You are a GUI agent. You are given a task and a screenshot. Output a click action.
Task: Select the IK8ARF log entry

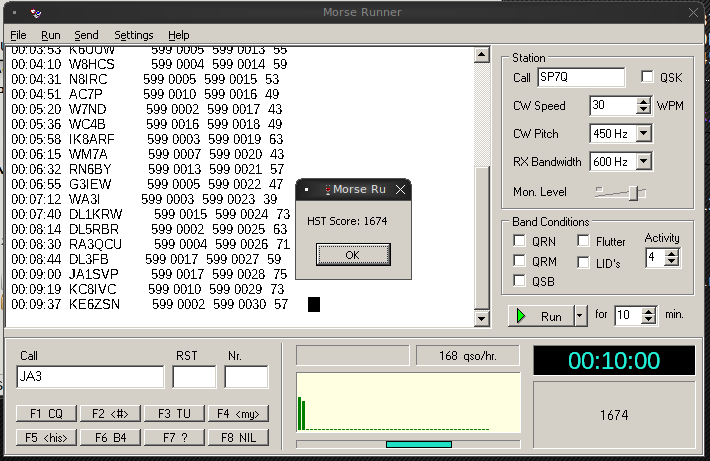coord(147,139)
